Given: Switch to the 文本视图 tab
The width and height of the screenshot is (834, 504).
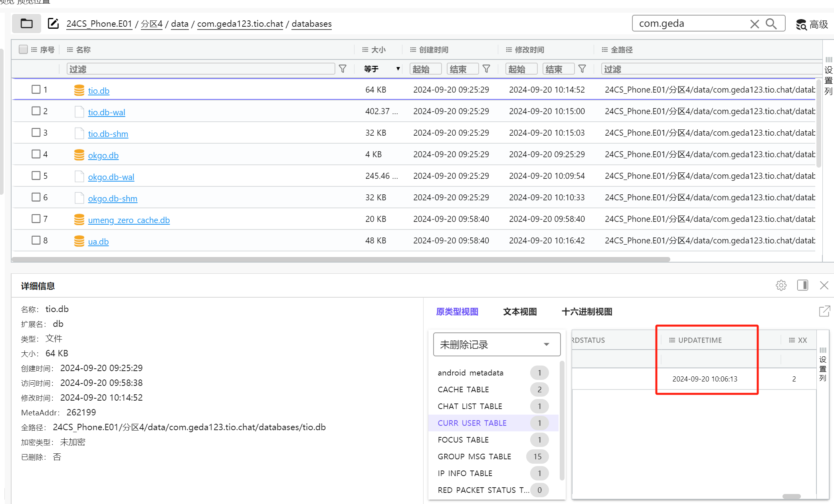Looking at the screenshot, I should pos(519,312).
